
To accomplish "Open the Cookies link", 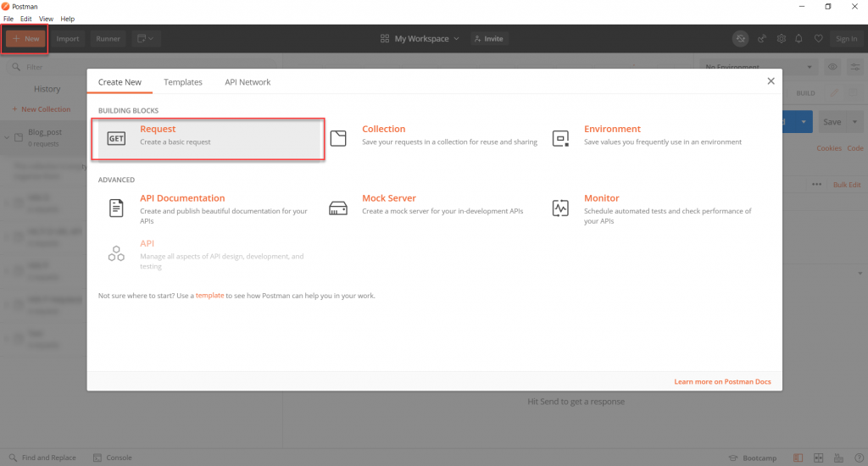I will pyautogui.click(x=829, y=148).
